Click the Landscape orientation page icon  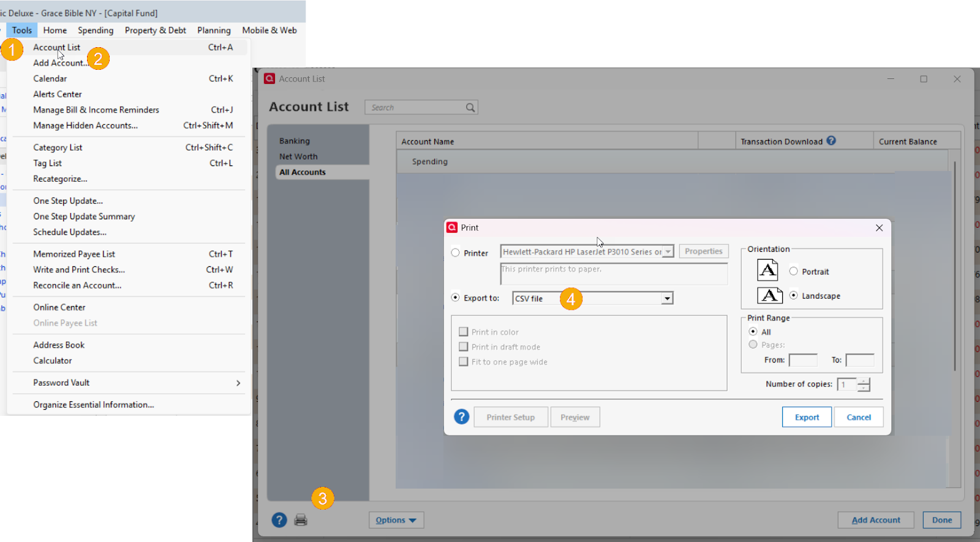point(770,295)
